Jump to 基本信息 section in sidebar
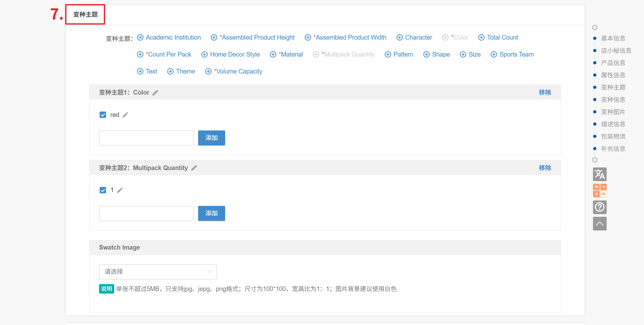The image size is (644, 325). click(613, 38)
